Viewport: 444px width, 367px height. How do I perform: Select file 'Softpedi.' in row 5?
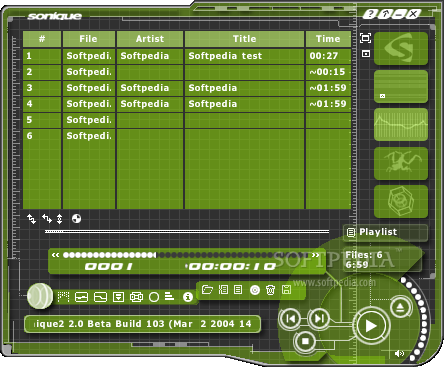89,120
